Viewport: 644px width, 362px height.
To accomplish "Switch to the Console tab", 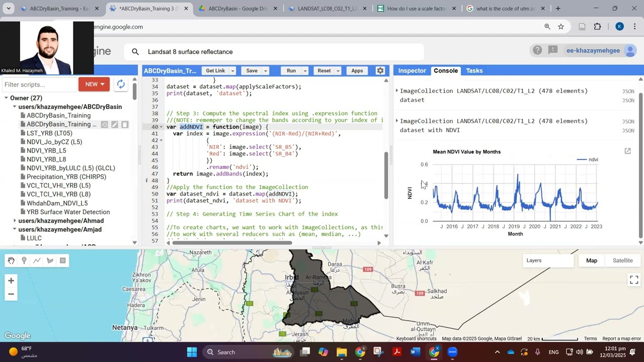I will click(446, 71).
